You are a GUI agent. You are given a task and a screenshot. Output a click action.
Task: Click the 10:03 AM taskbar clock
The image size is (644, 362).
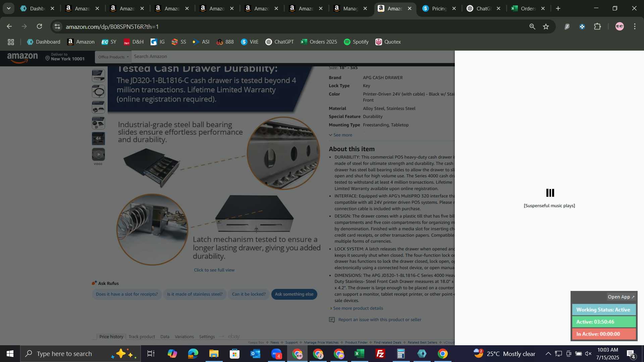(x=607, y=354)
